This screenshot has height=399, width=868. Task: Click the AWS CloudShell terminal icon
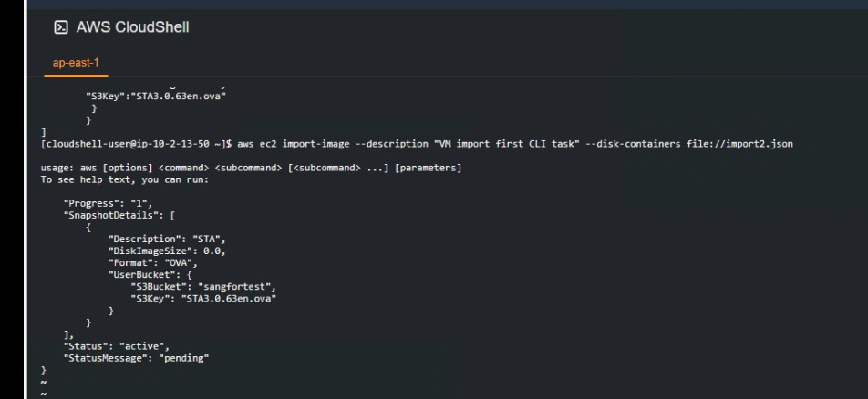pyautogui.click(x=60, y=27)
